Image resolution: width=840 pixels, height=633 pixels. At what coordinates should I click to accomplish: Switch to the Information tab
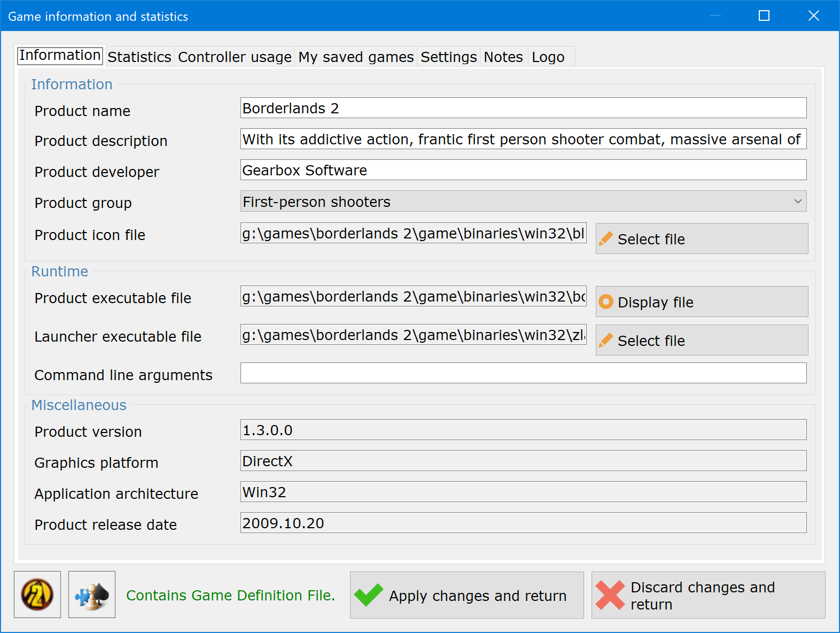tap(60, 55)
